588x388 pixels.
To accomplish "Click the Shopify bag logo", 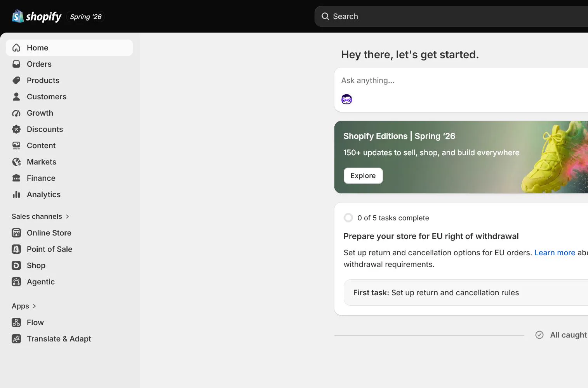I will (x=17, y=16).
